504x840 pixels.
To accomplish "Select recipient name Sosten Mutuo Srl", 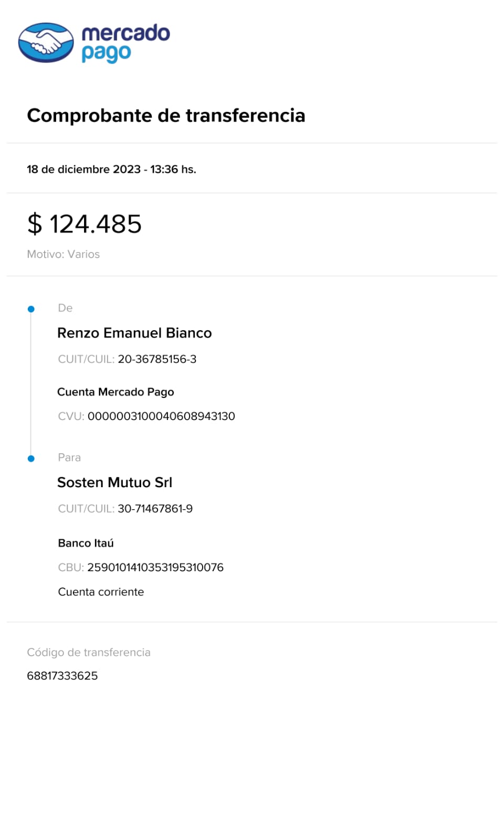I will click(x=114, y=482).
